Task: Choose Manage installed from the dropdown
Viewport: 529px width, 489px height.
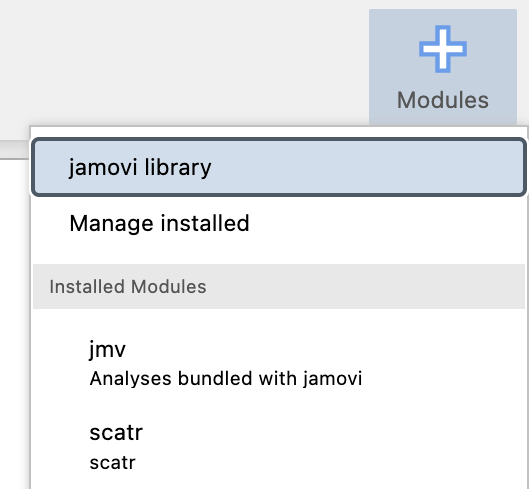Action: tap(279, 223)
